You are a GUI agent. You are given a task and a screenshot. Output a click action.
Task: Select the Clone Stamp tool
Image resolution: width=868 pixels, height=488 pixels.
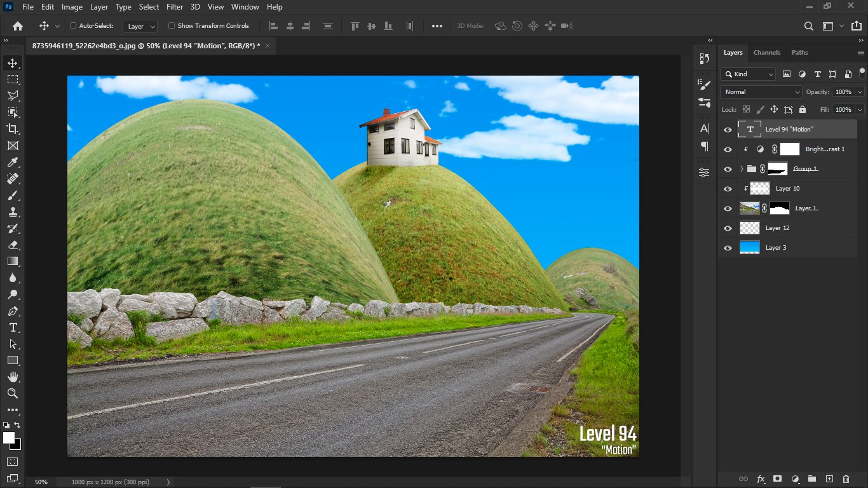(13, 212)
